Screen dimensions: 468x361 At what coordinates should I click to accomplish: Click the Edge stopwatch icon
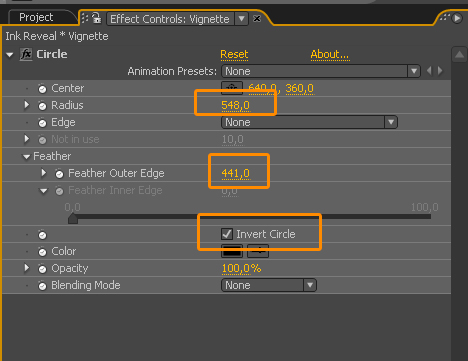(x=42, y=123)
